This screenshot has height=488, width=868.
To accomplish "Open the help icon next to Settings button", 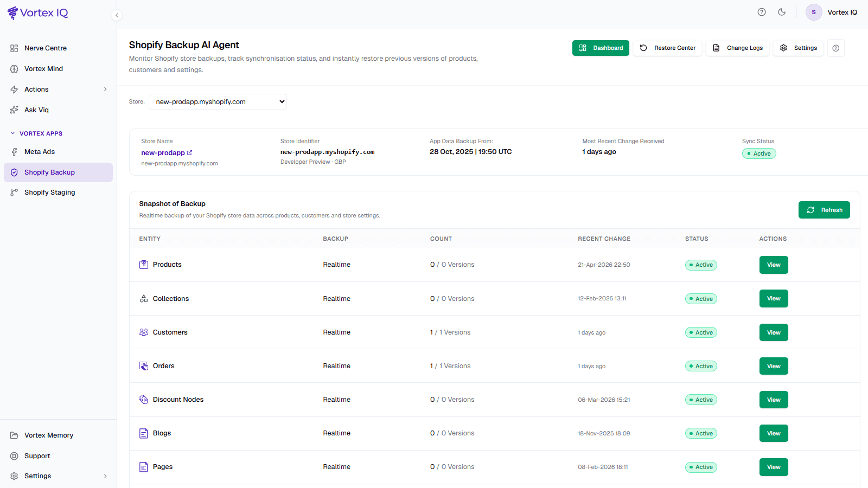I will pyautogui.click(x=836, y=48).
